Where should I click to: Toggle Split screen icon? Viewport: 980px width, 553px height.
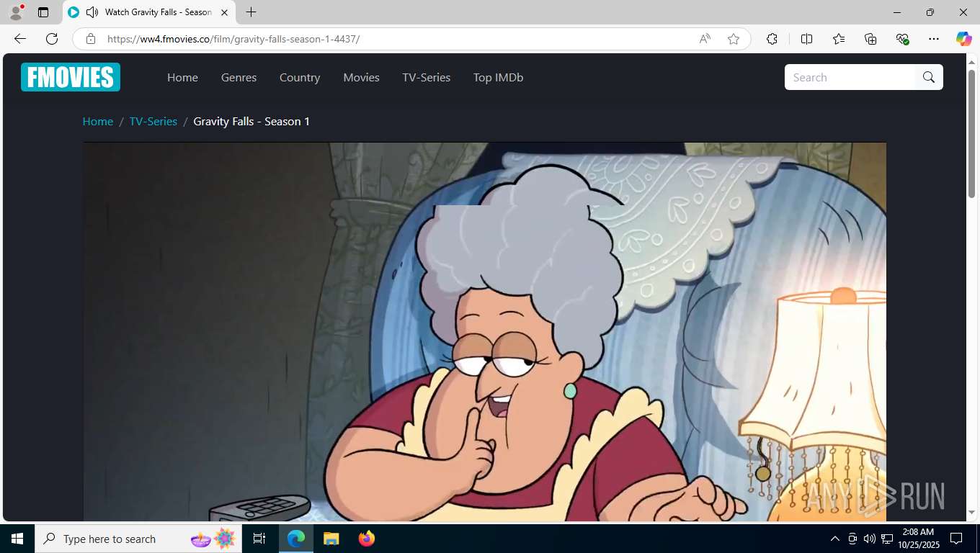coord(806,39)
